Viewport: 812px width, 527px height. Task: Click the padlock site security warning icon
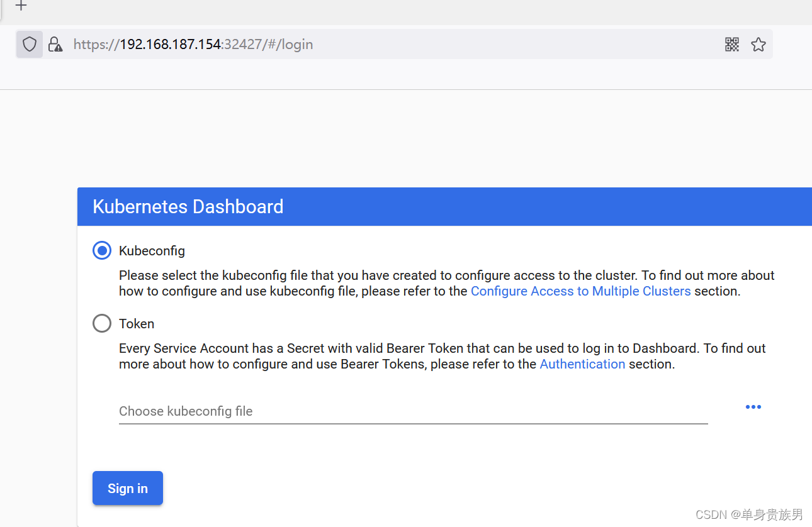55,45
